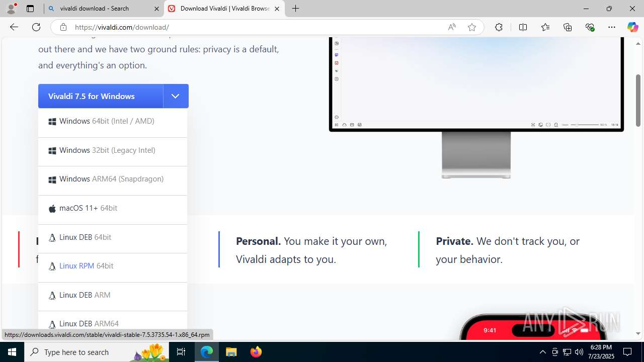Image resolution: width=644 pixels, height=362 pixels.
Task: Close the Download Vivaldi tab
Action: [x=277, y=9]
